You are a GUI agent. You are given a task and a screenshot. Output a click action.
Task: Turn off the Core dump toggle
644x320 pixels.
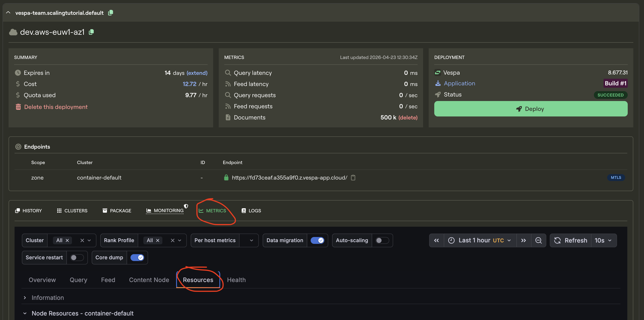(x=137, y=257)
